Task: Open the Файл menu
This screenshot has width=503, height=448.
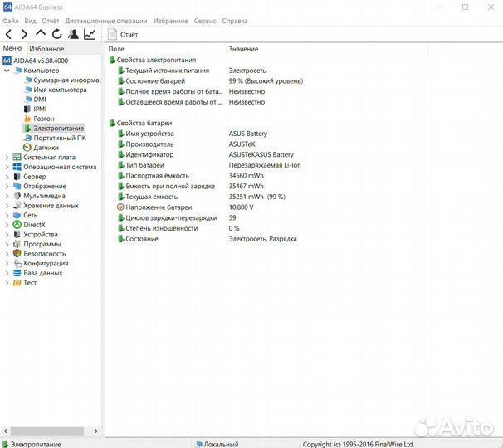Action: (x=10, y=21)
